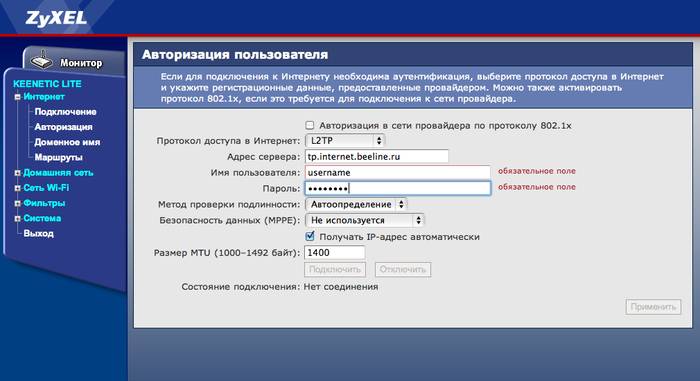Click обязательное поле next to username
The image size is (700, 381).
tap(537, 171)
